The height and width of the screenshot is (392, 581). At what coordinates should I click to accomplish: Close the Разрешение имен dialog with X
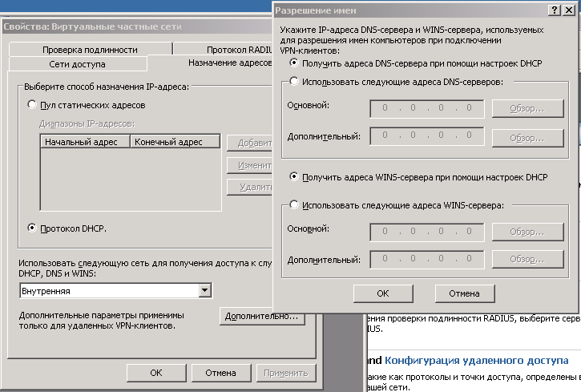(568, 10)
